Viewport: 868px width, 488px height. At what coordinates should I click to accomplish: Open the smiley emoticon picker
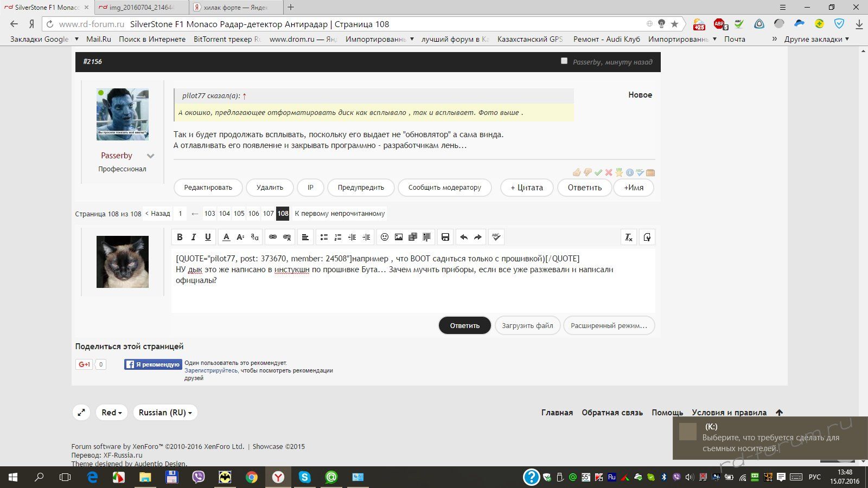coord(385,237)
